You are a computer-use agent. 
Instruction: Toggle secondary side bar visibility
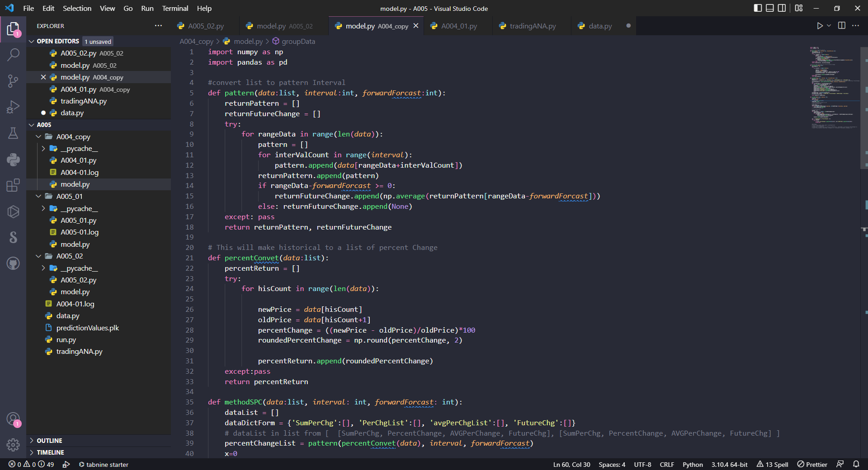pyautogui.click(x=782, y=8)
